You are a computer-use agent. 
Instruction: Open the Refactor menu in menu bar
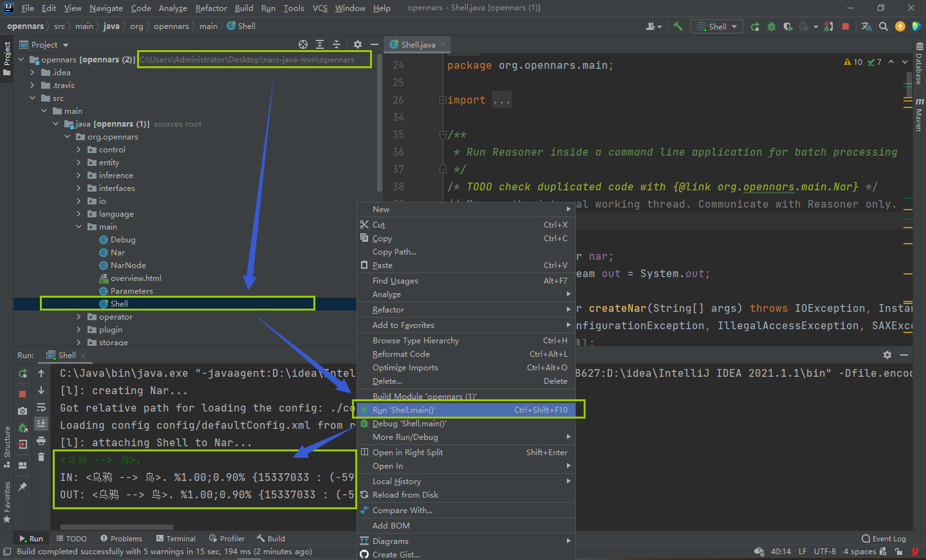pos(211,8)
